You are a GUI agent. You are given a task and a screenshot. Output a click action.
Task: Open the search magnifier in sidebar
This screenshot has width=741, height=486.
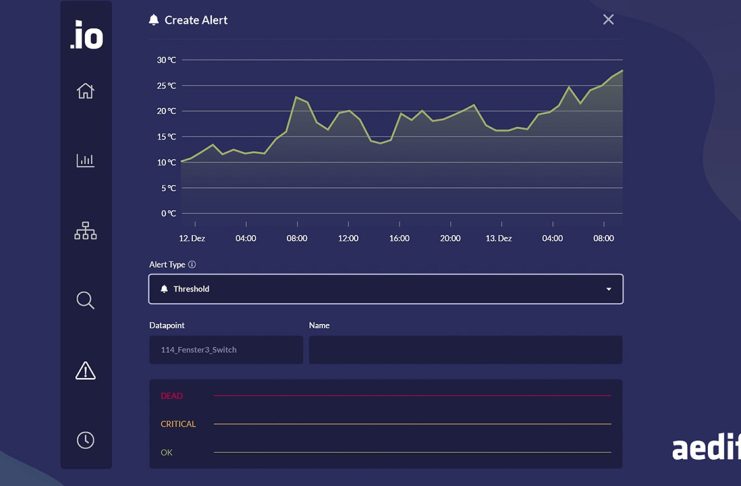[x=86, y=300]
